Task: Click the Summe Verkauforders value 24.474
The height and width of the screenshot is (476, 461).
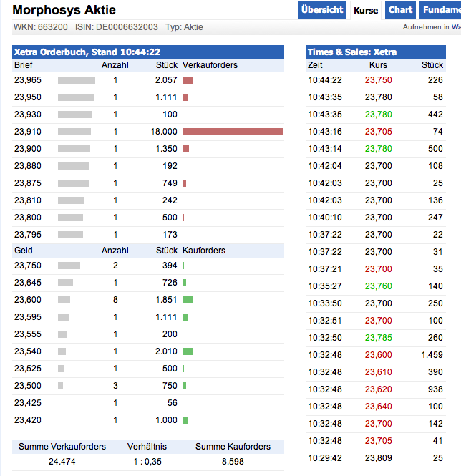Action: pos(62,462)
